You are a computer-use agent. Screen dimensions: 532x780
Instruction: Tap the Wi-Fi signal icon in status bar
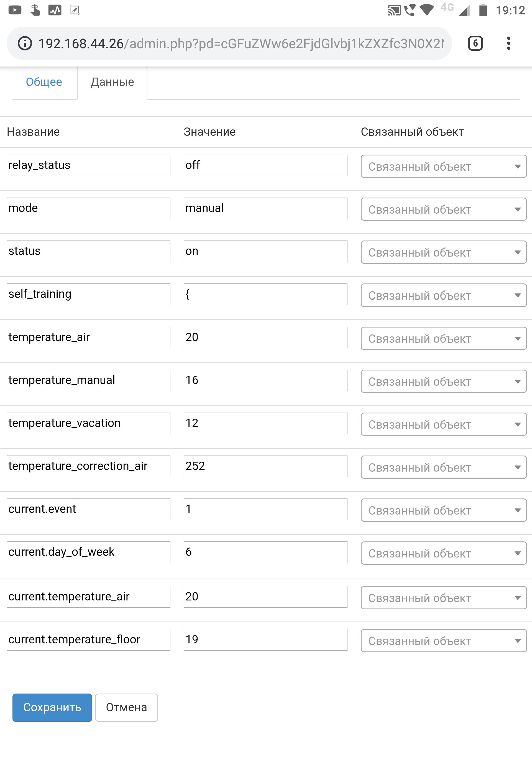(x=427, y=10)
